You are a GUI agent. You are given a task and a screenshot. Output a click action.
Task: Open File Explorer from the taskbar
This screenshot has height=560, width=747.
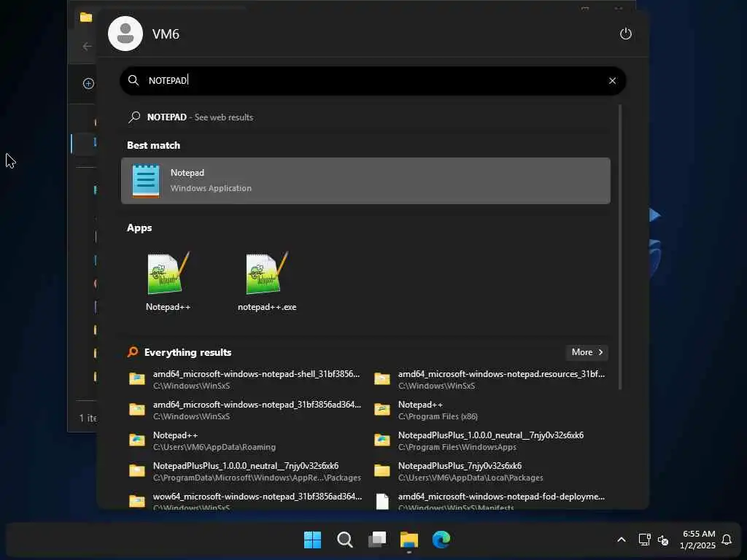[x=409, y=540]
